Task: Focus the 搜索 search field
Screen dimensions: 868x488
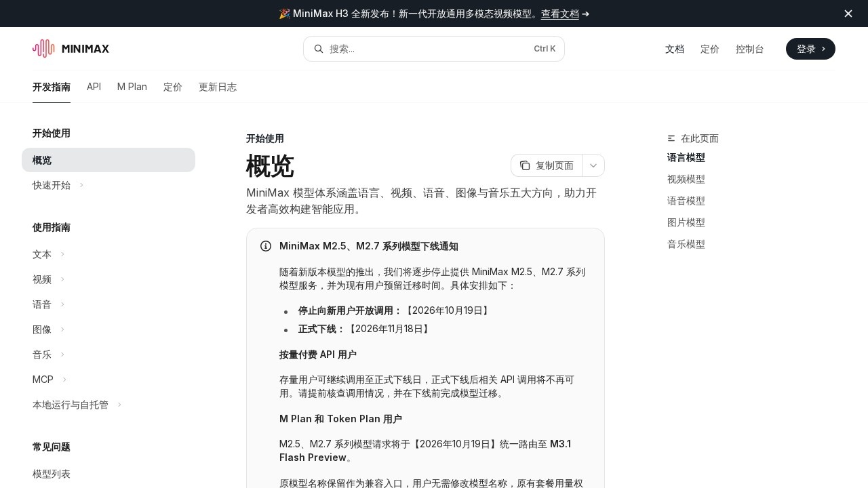Action: click(434, 49)
